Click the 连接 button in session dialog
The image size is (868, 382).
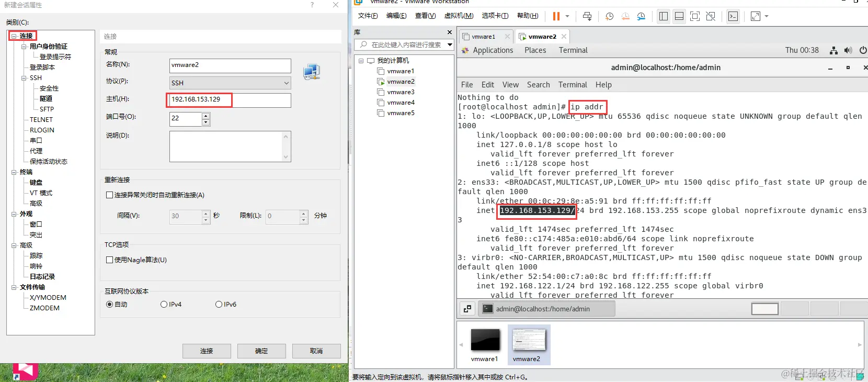[x=207, y=351]
